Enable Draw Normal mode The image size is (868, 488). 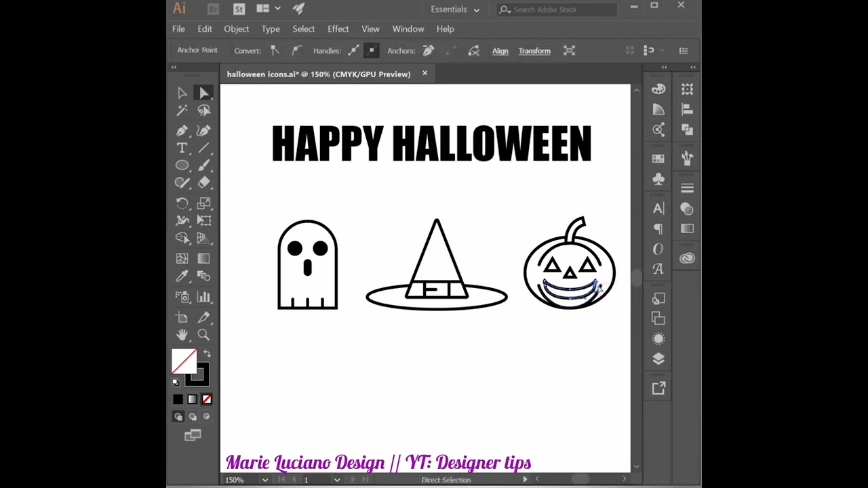178,417
